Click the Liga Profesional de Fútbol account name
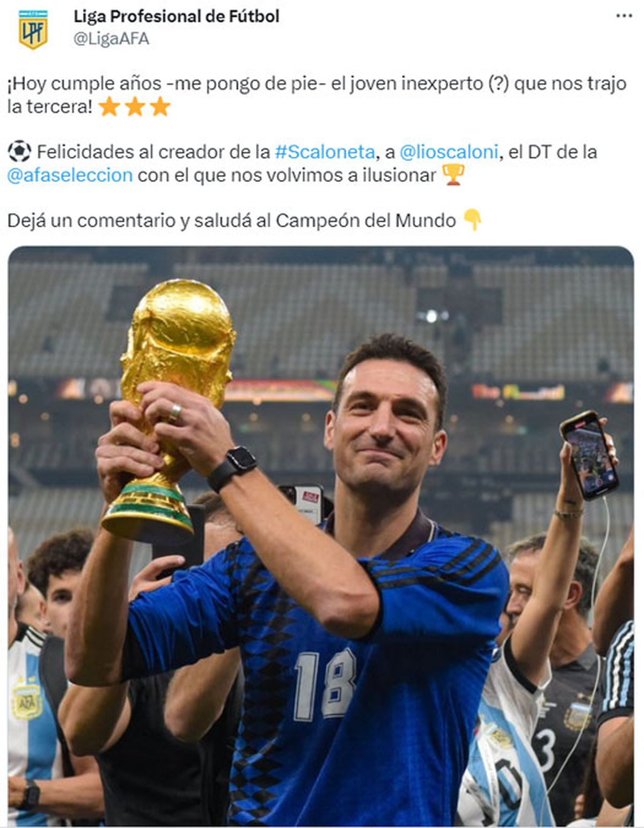This screenshot has height=828, width=644. pyautogui.click(x=177, y=16)
